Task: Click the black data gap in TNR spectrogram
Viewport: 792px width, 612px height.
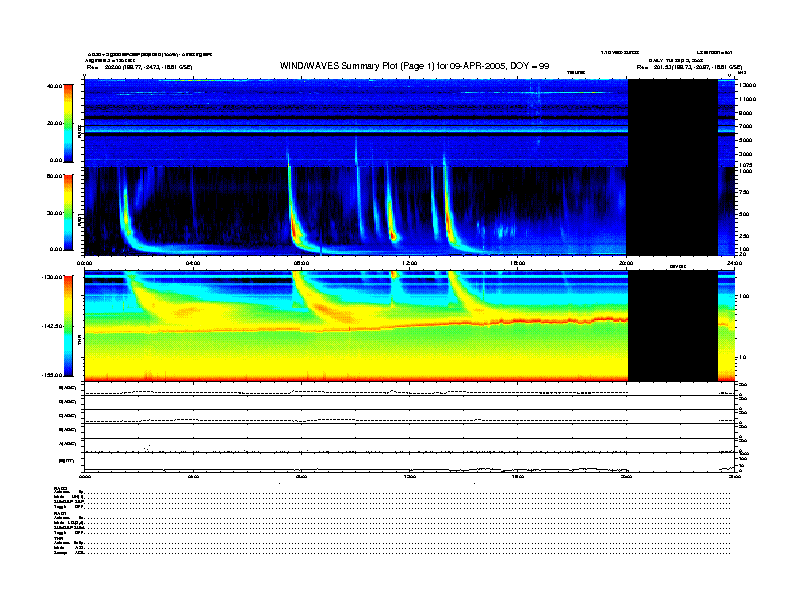Action: pyautogui.click(x=673, y=326)
